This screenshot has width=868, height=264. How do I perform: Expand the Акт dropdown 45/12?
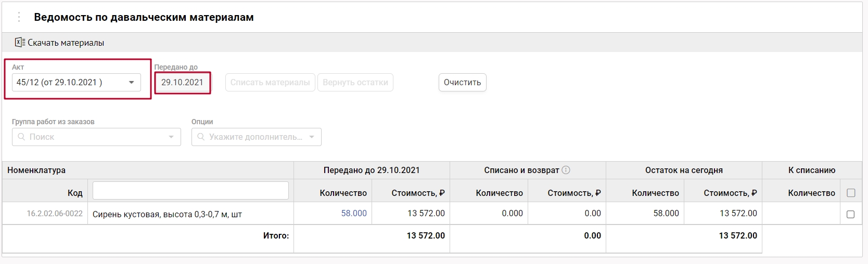pyautogui.click(x=131, y=82)
